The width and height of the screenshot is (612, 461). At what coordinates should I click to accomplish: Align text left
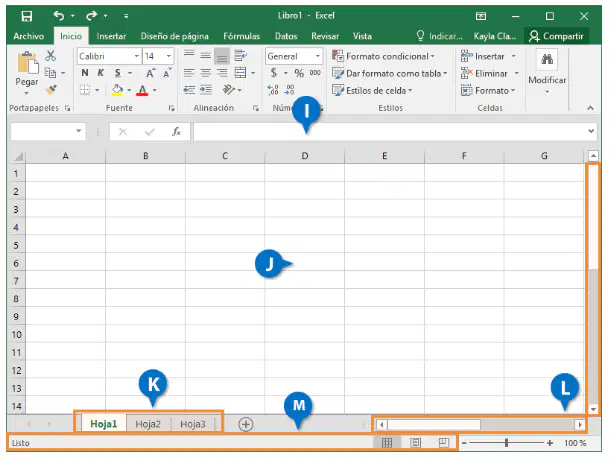(189, 73)
